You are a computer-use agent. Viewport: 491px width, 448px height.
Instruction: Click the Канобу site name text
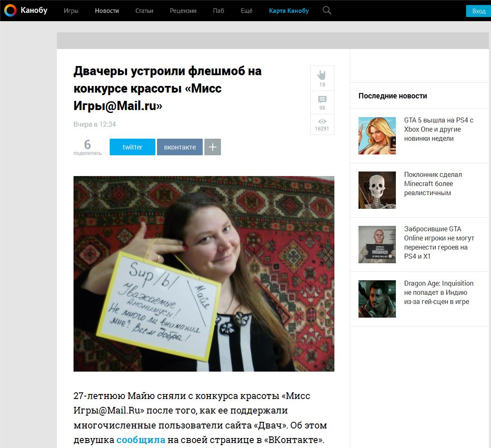[34, 10]
